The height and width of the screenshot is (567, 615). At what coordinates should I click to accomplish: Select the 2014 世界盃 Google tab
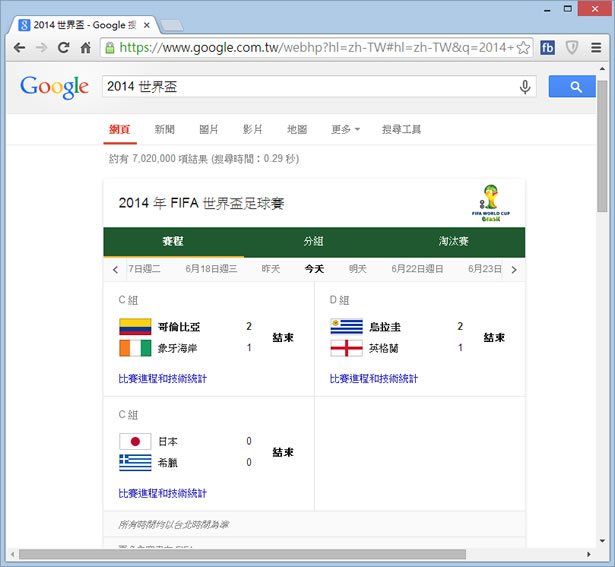84,25
